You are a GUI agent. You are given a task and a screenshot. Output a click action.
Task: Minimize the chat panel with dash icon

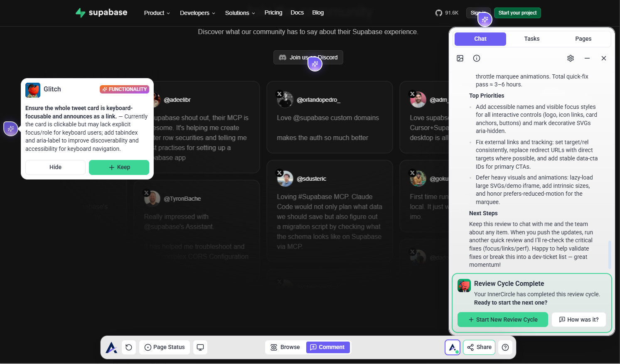587,58
